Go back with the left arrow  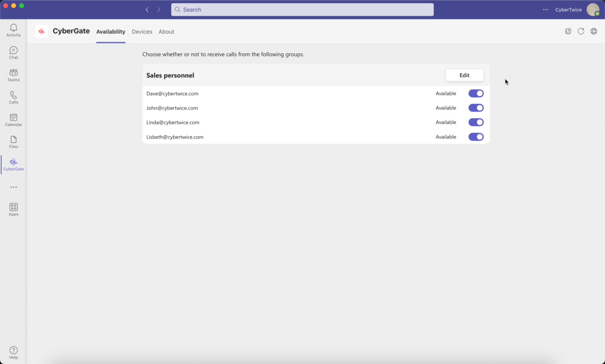click(x=147, y=10)
